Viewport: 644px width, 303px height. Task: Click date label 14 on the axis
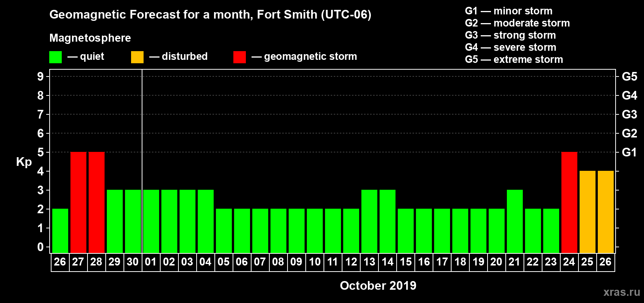[388, 262]
